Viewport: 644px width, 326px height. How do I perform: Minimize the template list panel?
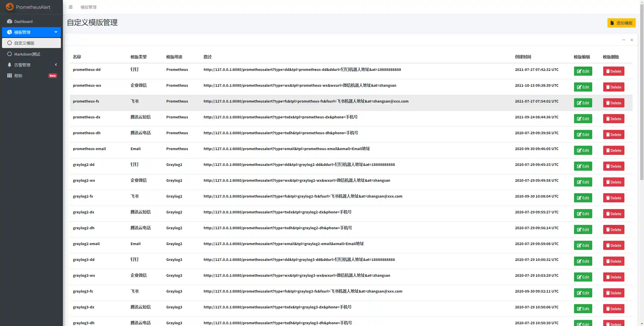tap(624, 40)
